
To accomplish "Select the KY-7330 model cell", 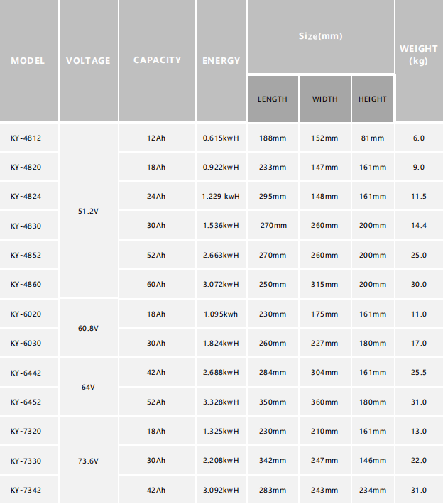I will pos(26,461).
